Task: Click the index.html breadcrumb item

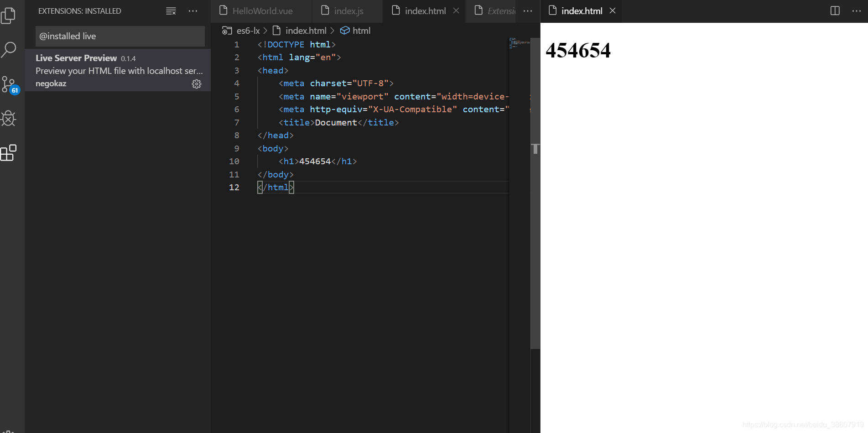Action: [x=306, y=30]
